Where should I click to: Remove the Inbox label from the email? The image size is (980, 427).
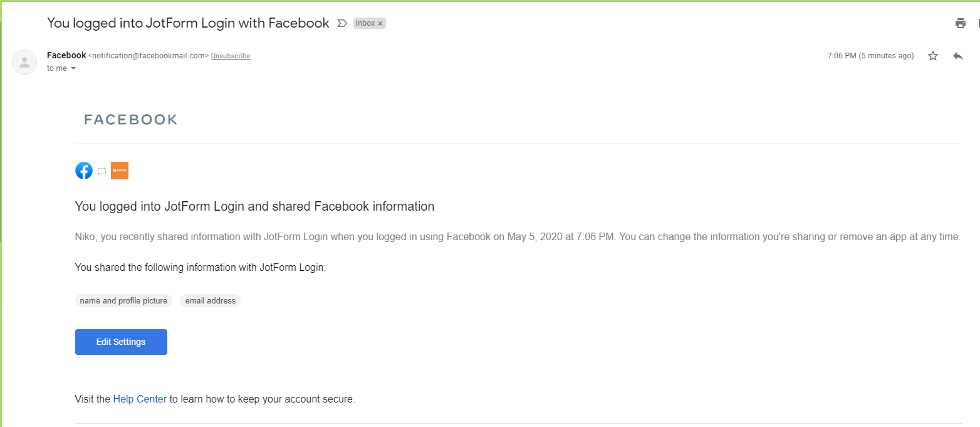coord(380,23)
